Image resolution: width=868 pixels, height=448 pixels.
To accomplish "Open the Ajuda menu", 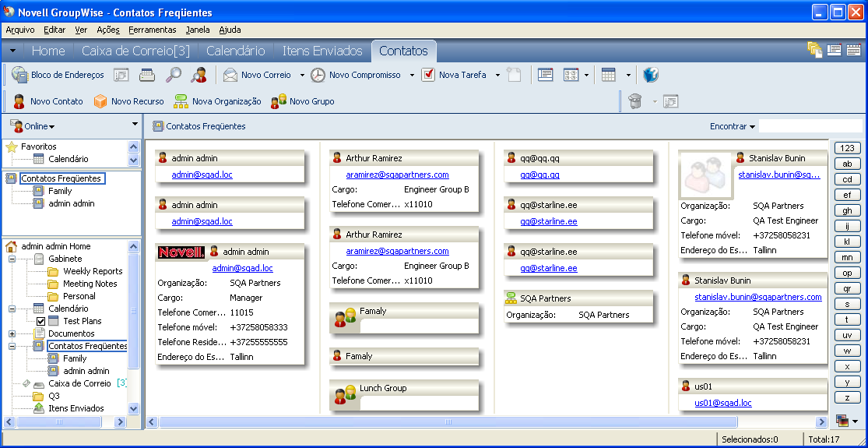I will (x=230, y=30).
